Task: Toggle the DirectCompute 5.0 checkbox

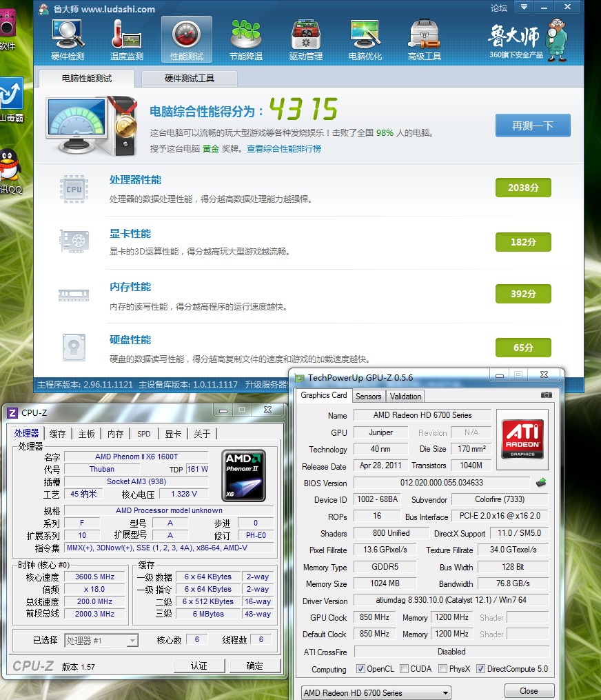Action: point(480,668)
